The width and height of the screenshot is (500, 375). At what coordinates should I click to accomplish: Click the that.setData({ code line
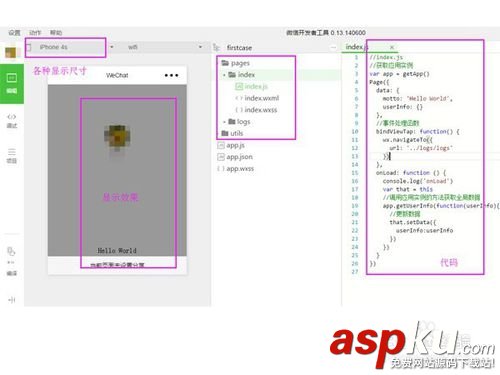coord(413,222)
